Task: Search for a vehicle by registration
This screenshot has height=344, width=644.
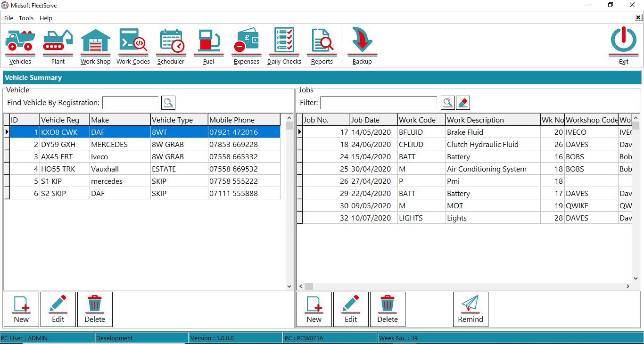Action: coord(168,102)
